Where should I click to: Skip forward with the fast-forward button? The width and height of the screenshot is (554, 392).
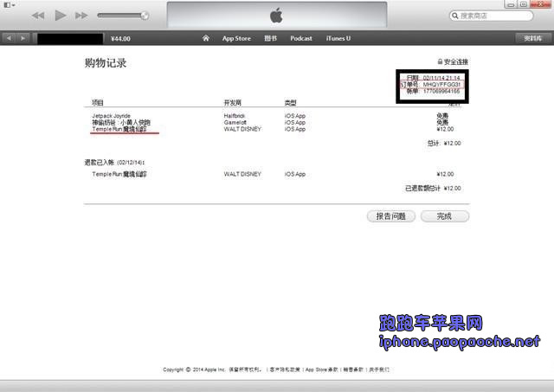coord(81,16)
